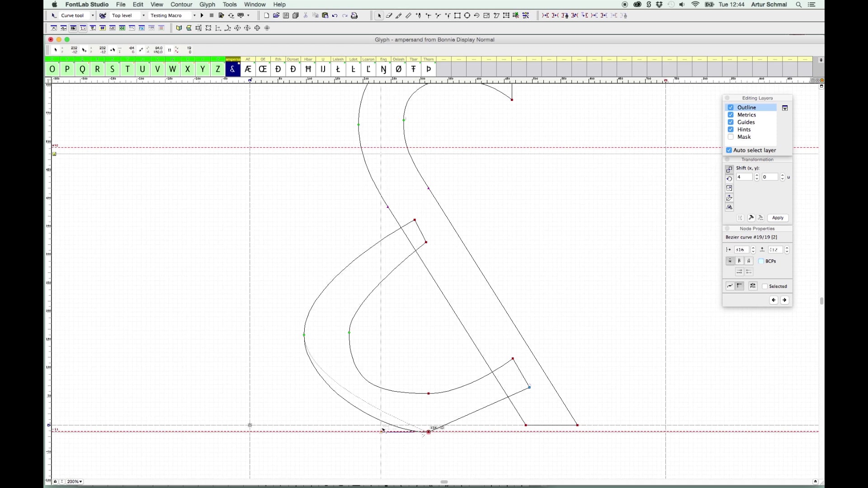
Task: Click the Print icon in toolbar
Action: [354, 15]
